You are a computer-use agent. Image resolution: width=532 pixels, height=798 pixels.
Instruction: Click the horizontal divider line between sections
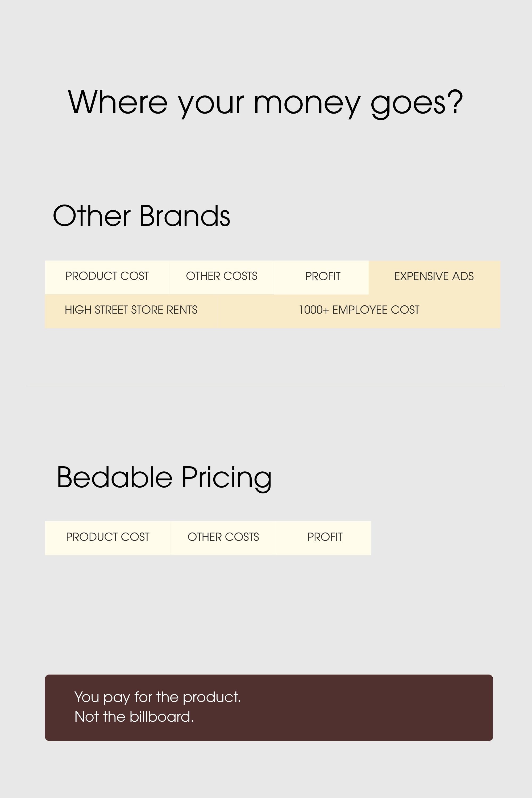[x=266, y=386]
